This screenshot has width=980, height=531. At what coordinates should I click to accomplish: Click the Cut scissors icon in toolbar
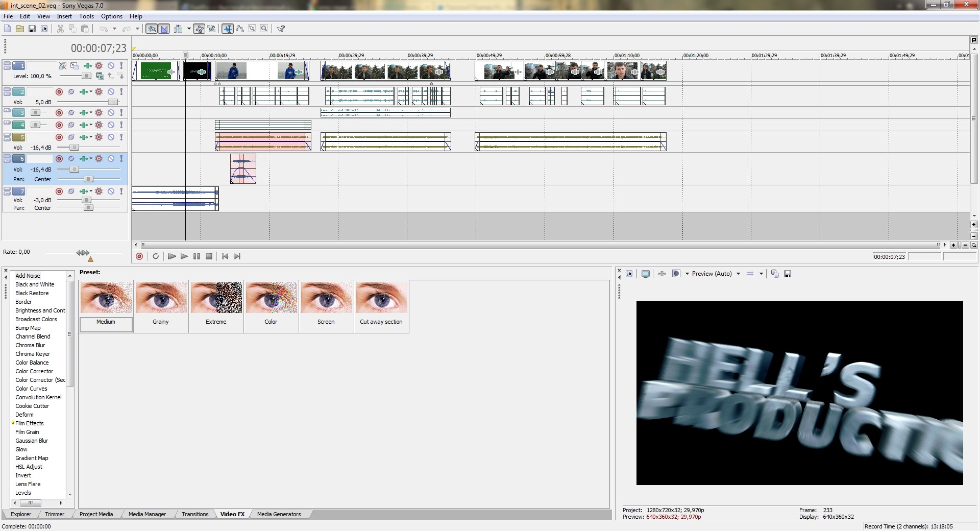point(60,29)
